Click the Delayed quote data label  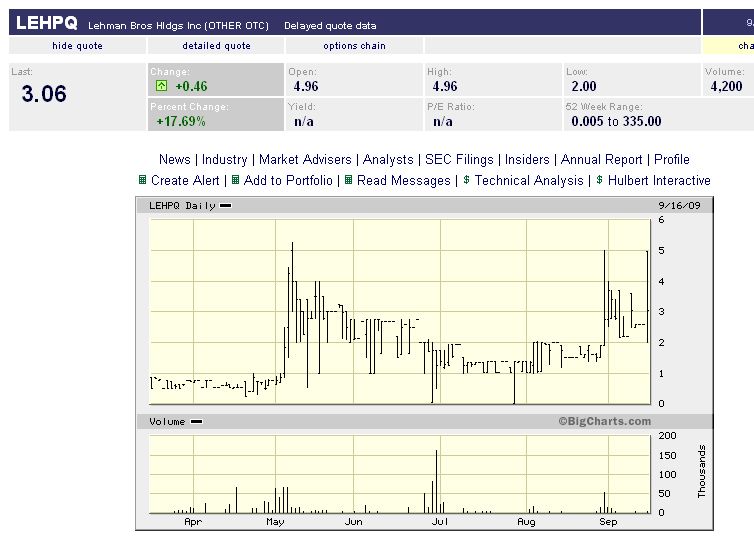330,25
